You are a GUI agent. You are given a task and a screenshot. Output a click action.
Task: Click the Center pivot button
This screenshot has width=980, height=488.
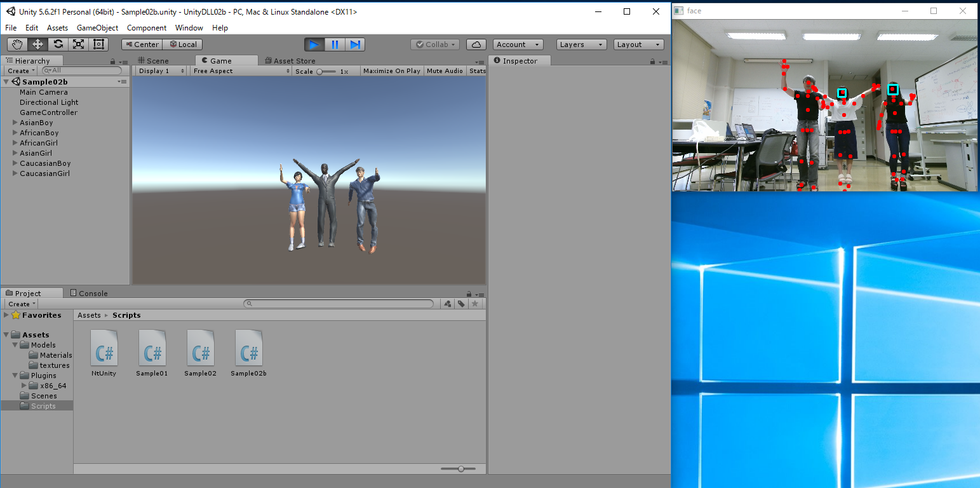(x=142, y=44)
